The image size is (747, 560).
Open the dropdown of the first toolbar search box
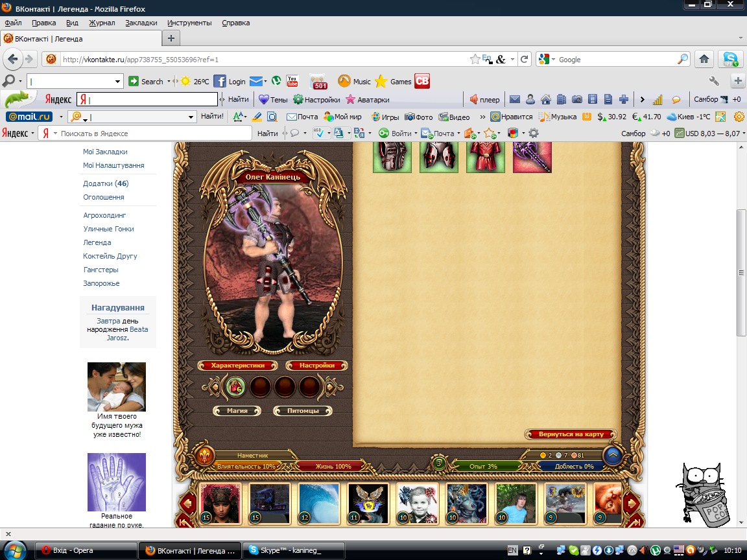click(117, 82)
